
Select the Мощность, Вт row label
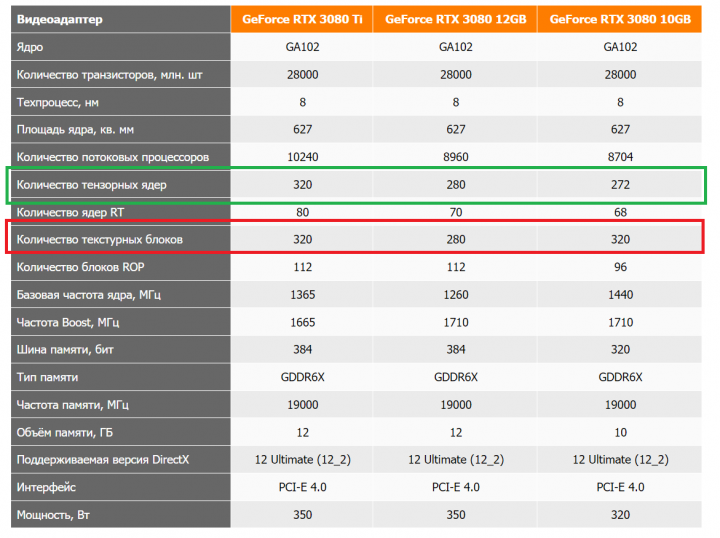(53, 515)
